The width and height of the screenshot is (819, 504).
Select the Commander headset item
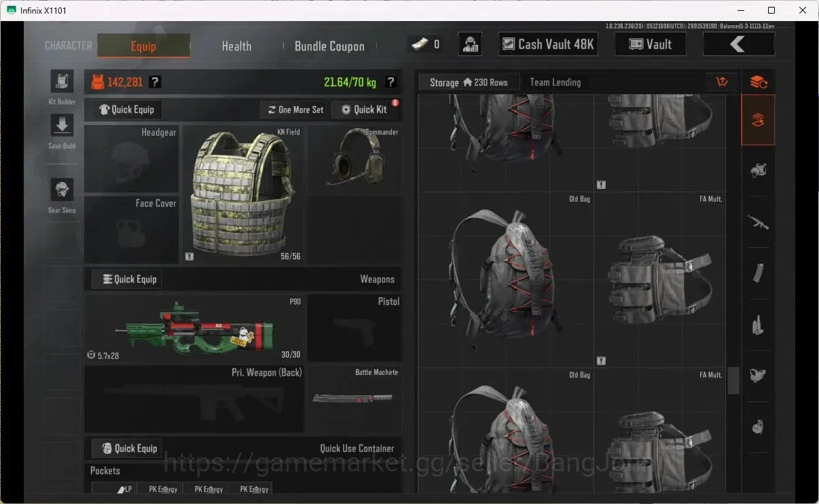click(354, 160)
